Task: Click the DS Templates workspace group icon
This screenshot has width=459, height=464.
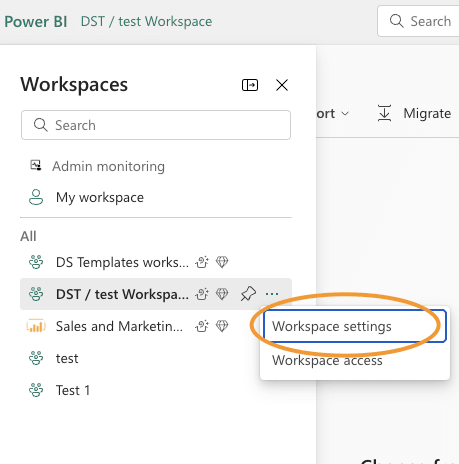Action: click(36, 262)
